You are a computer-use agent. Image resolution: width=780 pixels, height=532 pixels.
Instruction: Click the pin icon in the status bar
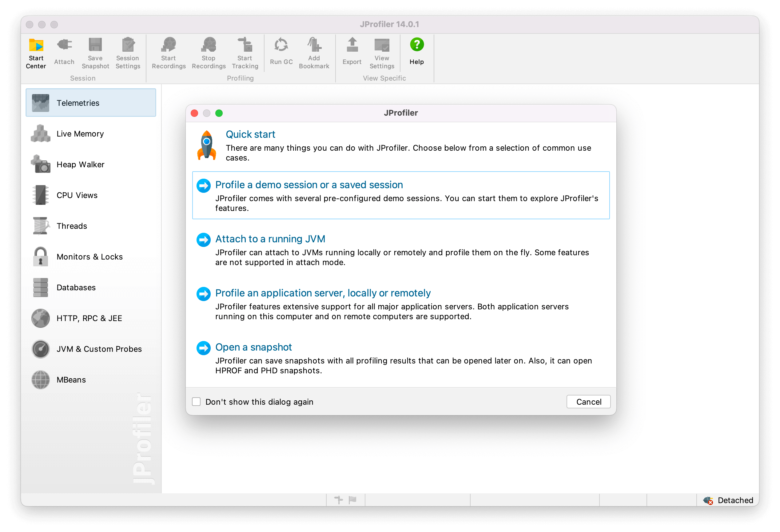[339, 500]
